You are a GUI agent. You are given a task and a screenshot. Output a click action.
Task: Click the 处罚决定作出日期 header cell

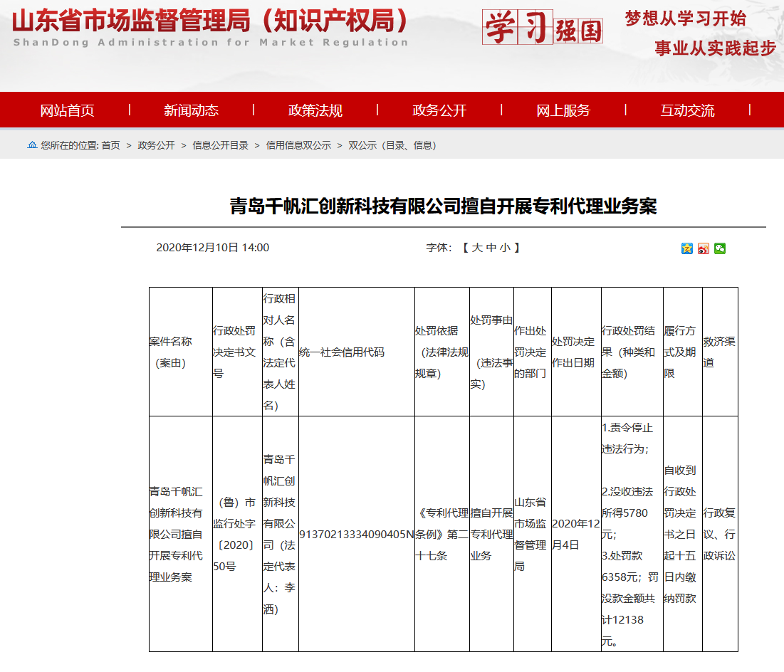(576, 352)
